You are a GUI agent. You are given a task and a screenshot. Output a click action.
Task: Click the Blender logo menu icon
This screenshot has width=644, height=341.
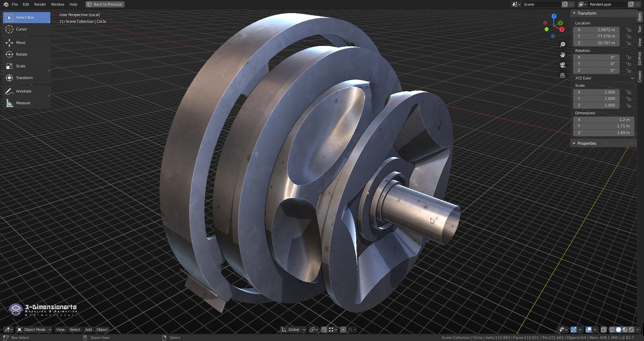coord(6,4)
